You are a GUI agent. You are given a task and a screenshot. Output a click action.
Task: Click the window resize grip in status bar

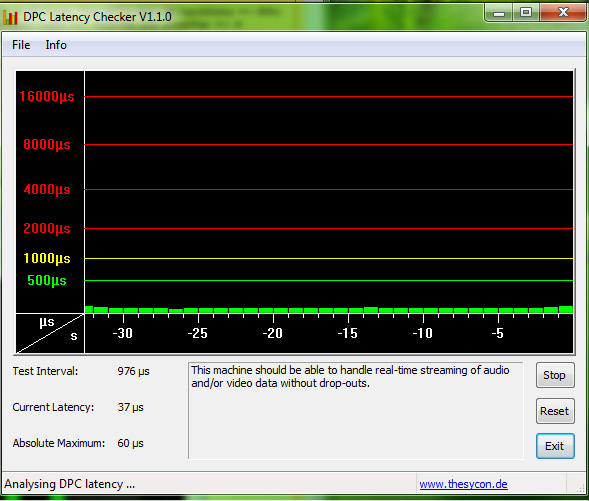pos(580,487)
